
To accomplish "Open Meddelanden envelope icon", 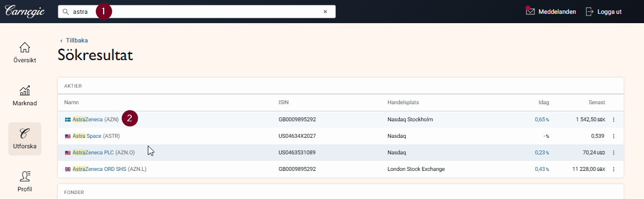I will (530, 11).
